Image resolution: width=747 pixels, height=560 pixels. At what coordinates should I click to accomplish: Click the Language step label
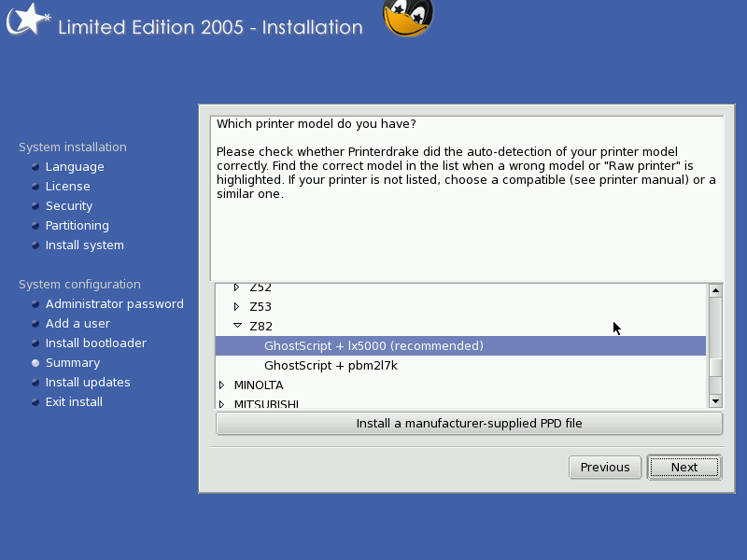coord(75,167)
